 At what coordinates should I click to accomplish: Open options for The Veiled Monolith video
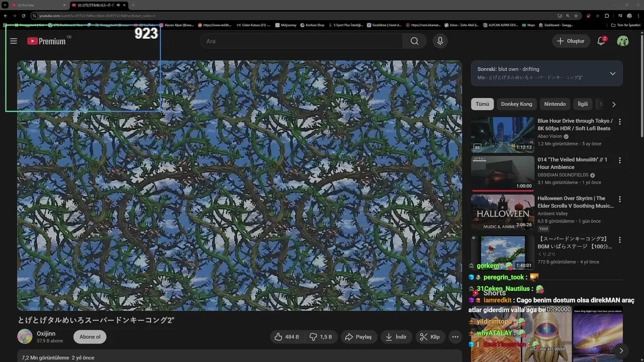pos(619,160)
